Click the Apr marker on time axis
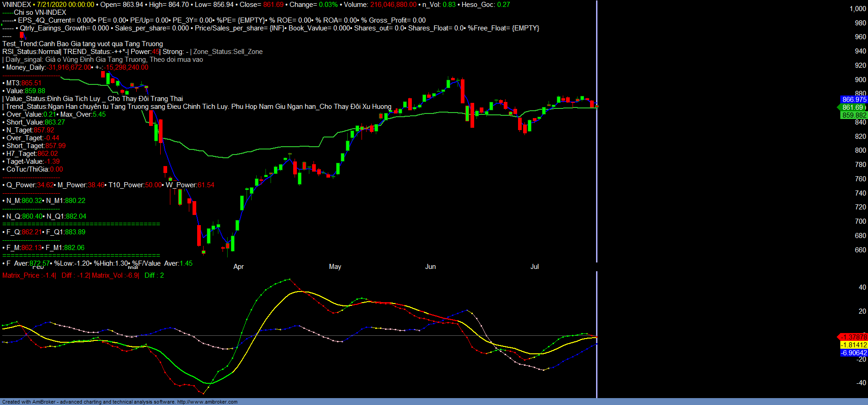The width and height of the screenshot is (868, 405). 238,267
